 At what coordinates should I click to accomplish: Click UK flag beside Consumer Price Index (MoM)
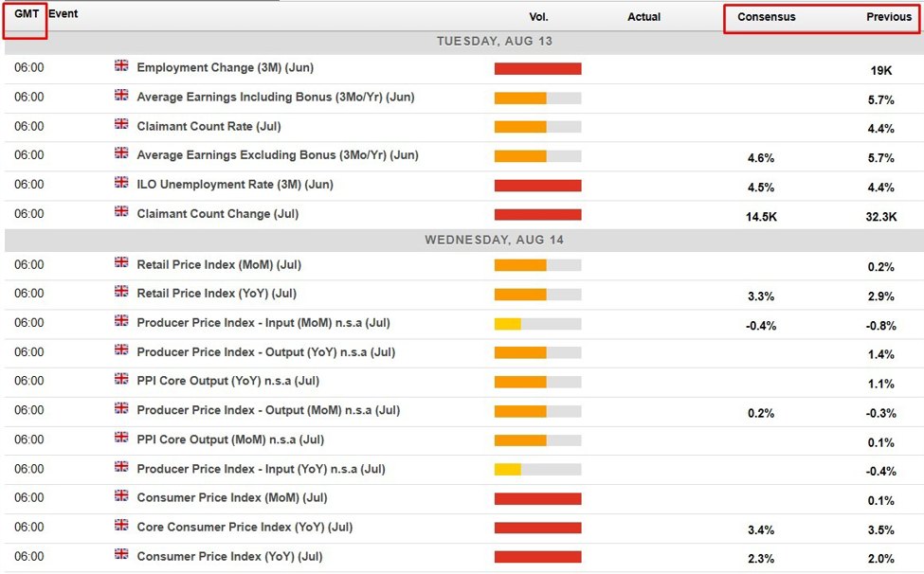[x=121, y=496]
